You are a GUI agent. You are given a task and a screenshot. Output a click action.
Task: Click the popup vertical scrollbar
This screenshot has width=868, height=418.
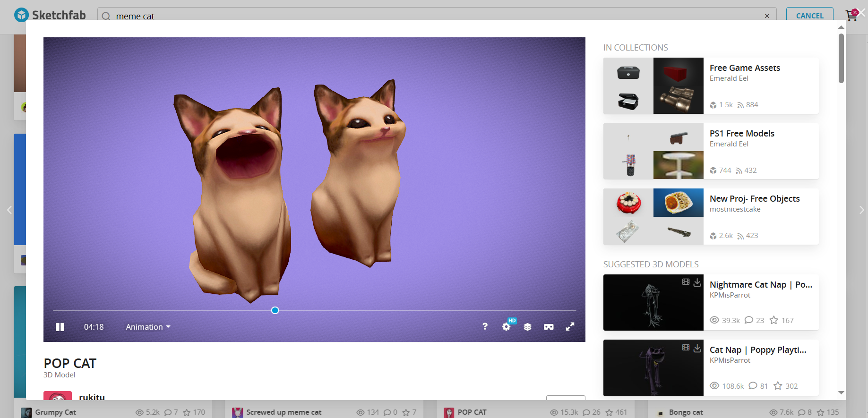click(x=841, y=58)
